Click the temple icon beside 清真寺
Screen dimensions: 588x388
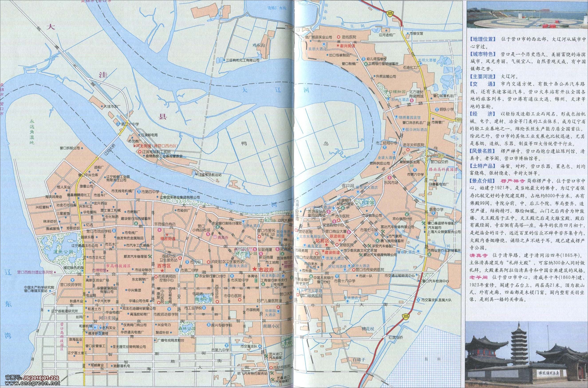(x=215, y=236)
